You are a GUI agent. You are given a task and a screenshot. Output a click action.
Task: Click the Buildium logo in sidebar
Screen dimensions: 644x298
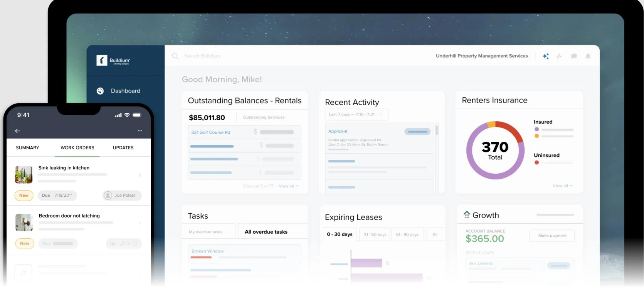tap(113, 60)
